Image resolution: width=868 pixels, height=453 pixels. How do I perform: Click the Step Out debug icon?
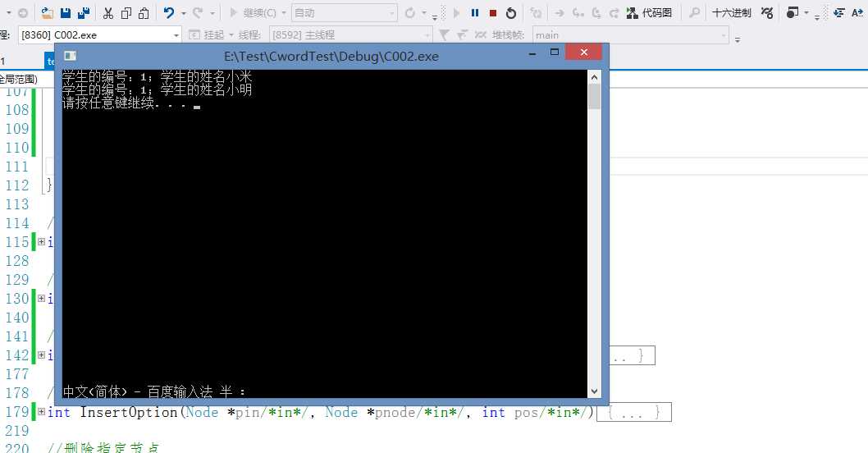coord(614,13)
